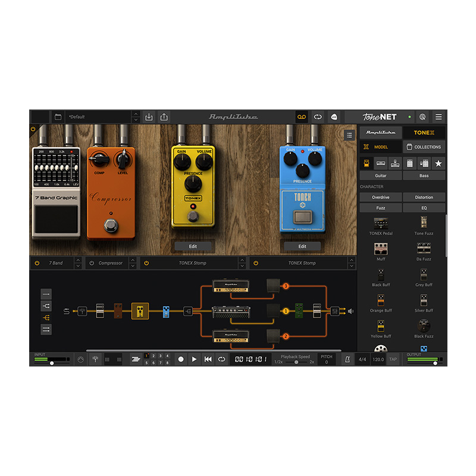The height and width of the screenshot is (476, 476).
Task: Click the save preset icon
Action: click(x=149, y=117)
